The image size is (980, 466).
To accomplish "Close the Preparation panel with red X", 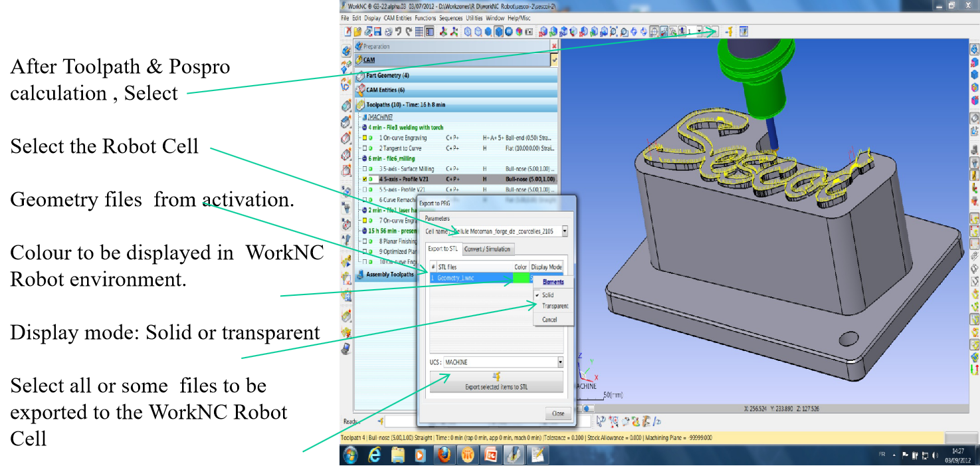I will pyautogui.click(x=554, y=46).
